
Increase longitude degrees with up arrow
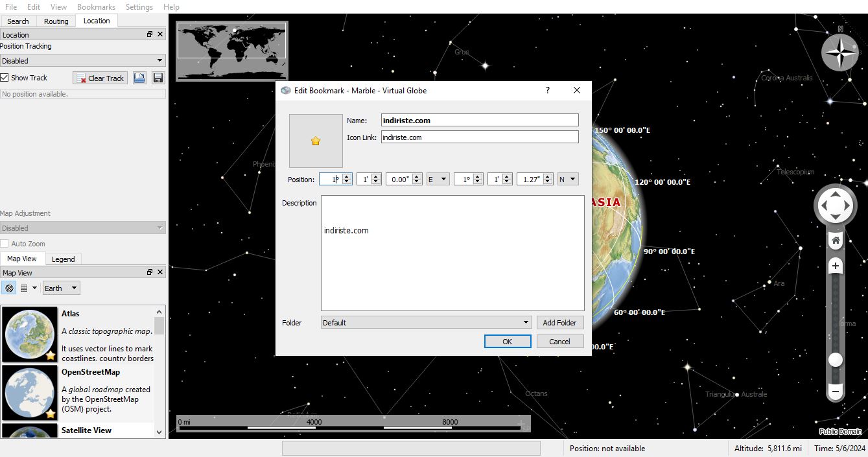point(347,176)
